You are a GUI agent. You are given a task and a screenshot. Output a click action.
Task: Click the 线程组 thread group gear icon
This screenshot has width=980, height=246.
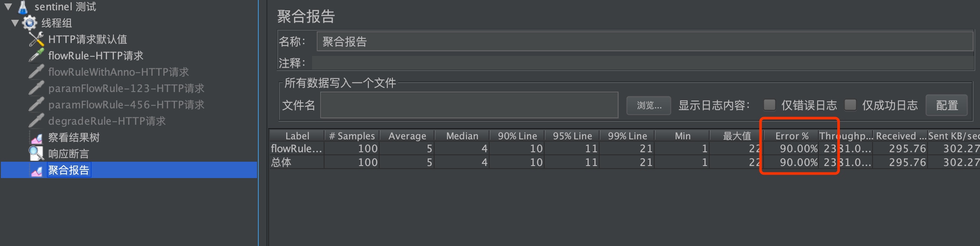pos(30,22)
